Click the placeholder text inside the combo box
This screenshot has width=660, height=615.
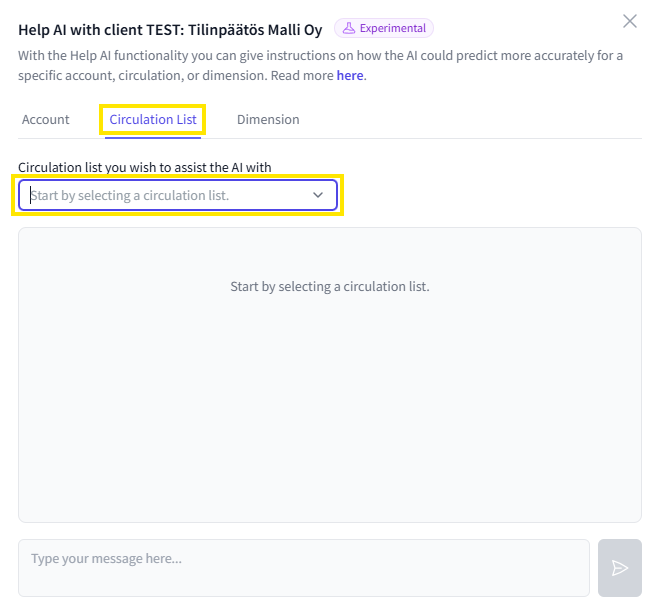click(x=130, y=195)
